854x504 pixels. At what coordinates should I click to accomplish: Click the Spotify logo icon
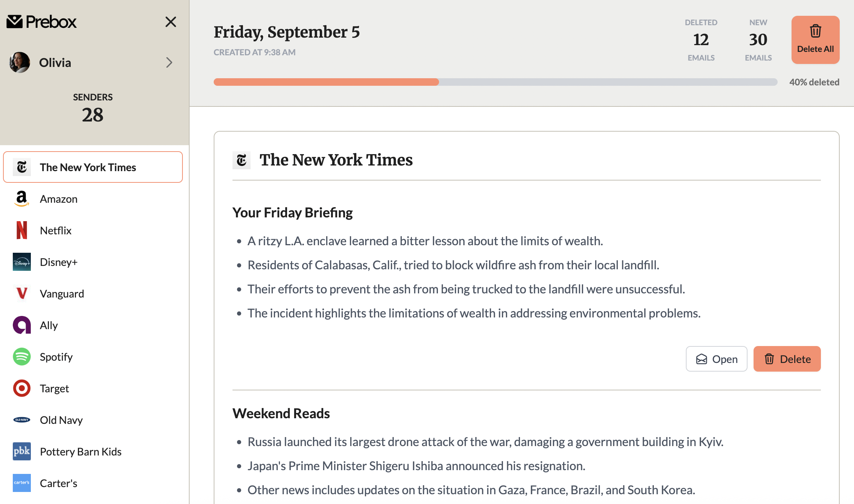22,357
